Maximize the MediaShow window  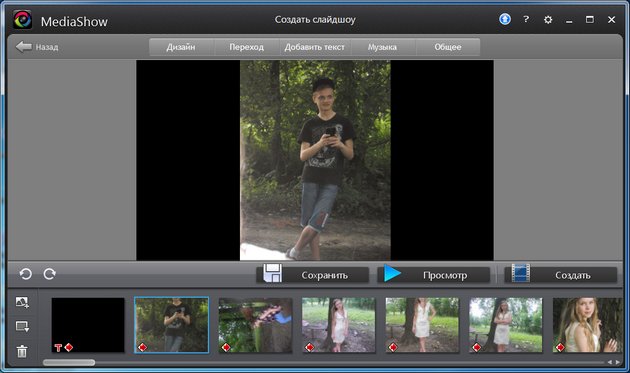tap(589, 19)
